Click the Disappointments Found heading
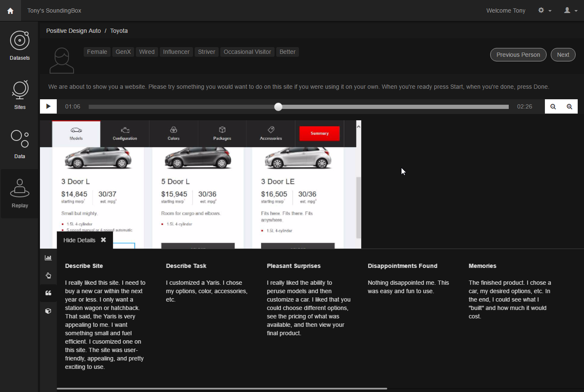Screen dimensions: 584x392 [403, 266]
